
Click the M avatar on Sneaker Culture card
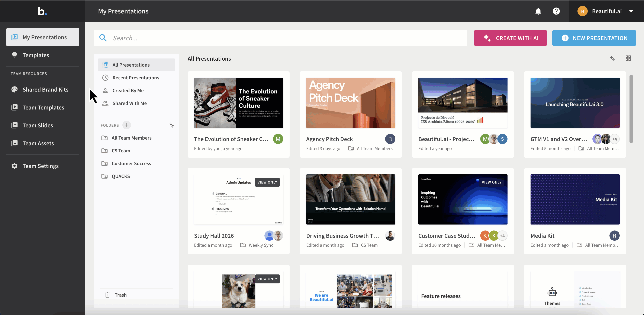(278, 139)
